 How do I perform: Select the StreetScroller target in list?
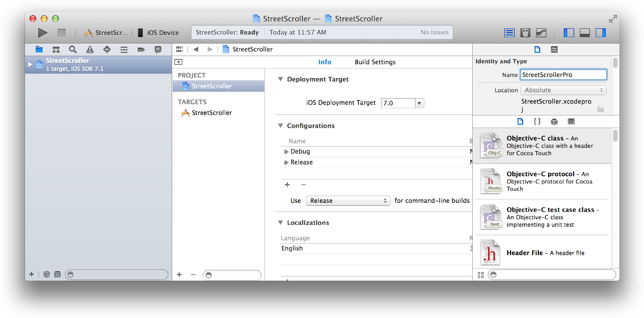click(211, 113)
